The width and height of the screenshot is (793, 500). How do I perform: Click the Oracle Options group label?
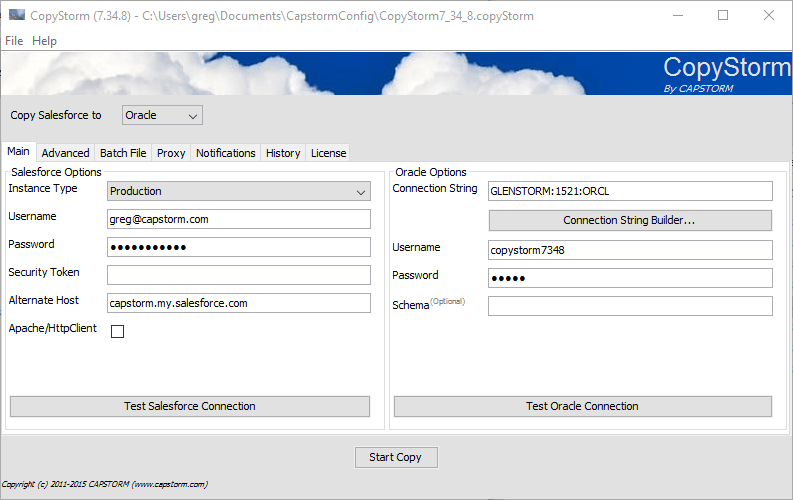click(x=431, y=172)
